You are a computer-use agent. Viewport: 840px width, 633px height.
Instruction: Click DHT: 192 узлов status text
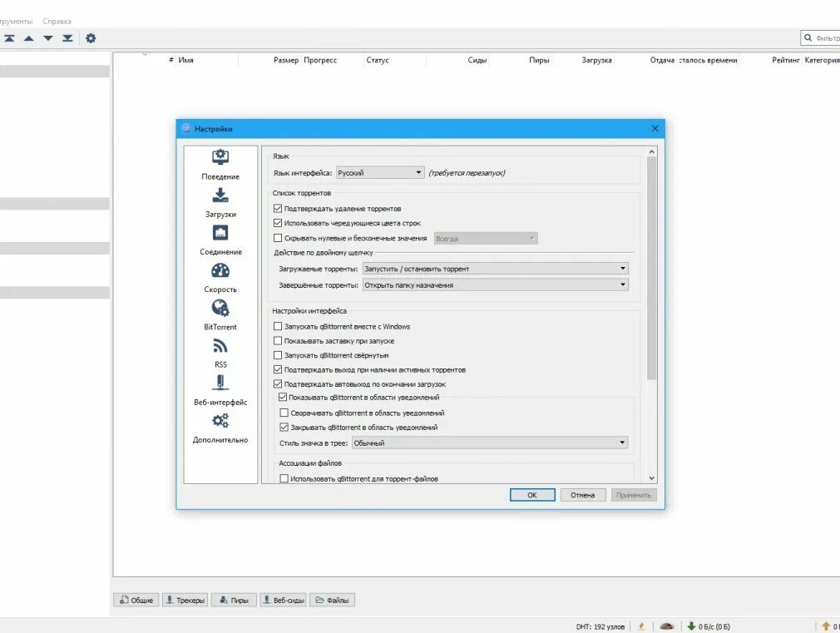(600, 626)
